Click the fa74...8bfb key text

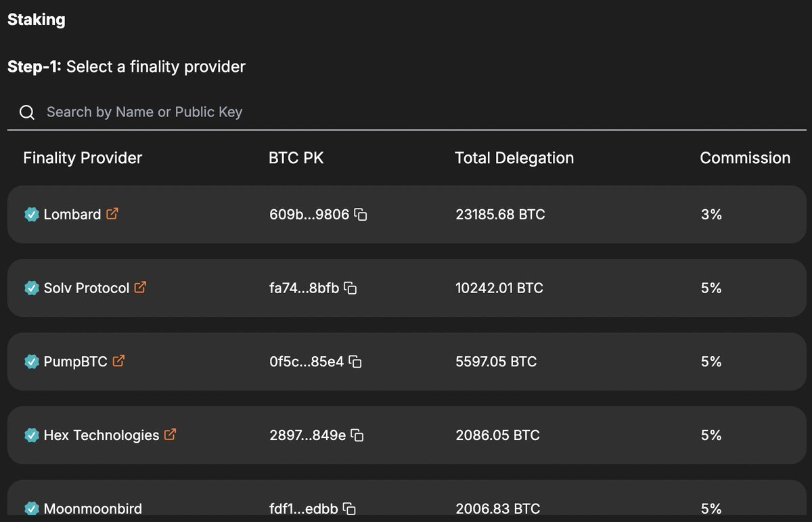pos(304,288)
